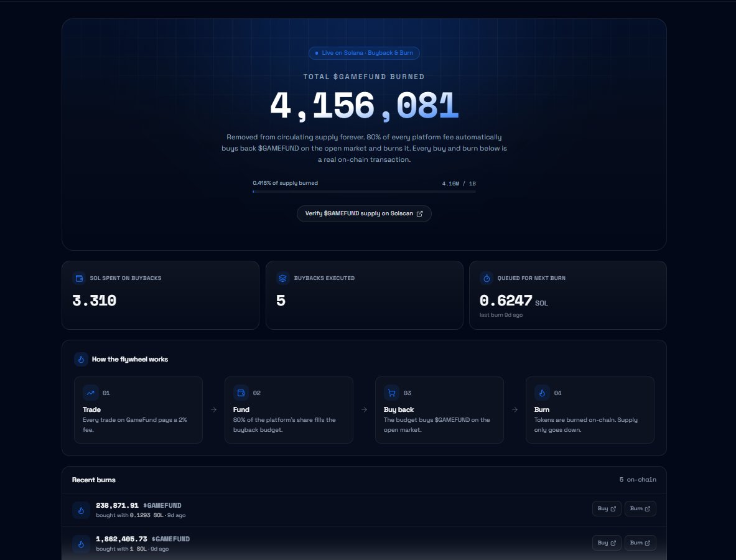Viewport: 736px width, 560px height.
Task: Click arrow between Fund and Buy back steps
Action: tap(364, 410)
